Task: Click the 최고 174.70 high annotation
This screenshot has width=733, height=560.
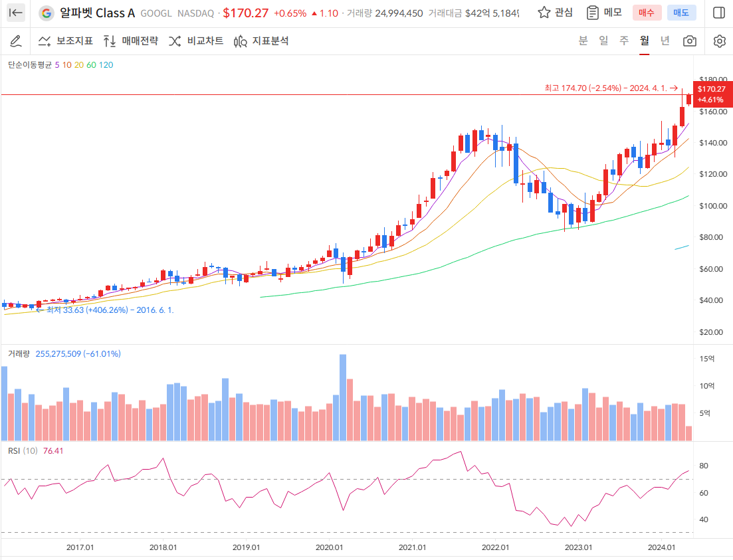Action: [x=611, y=88]
